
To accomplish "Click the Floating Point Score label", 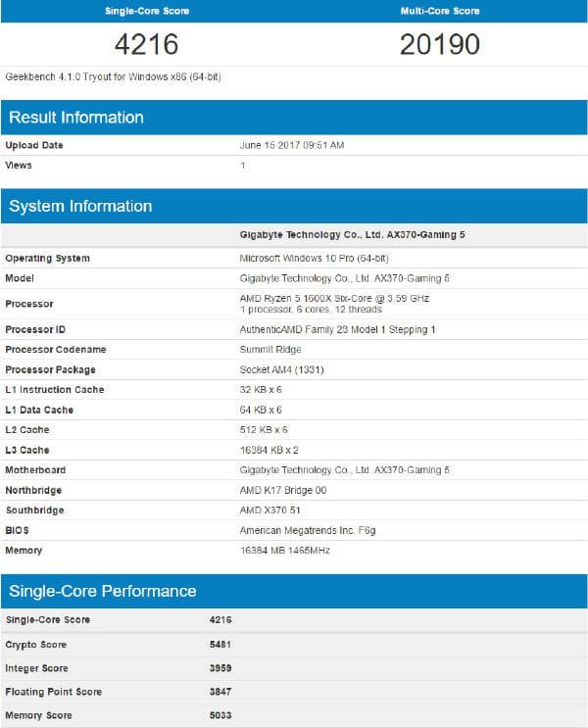I will [54, 693].
